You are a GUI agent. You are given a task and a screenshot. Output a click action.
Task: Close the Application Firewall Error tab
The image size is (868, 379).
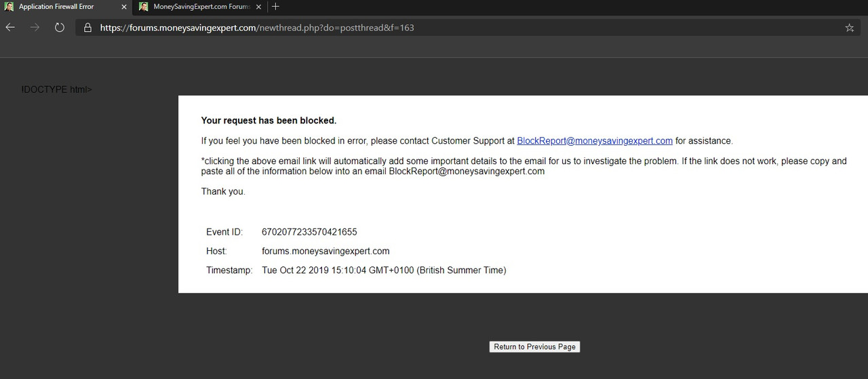123,7
